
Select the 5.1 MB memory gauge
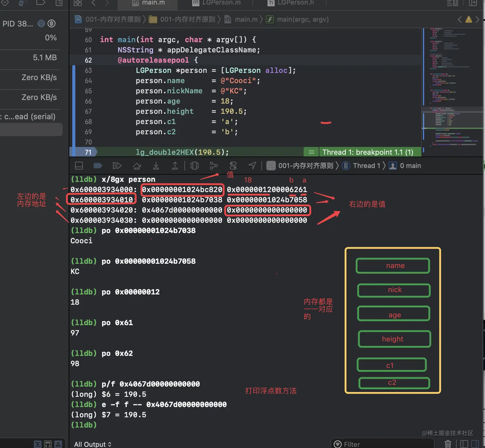click(30, 58)
